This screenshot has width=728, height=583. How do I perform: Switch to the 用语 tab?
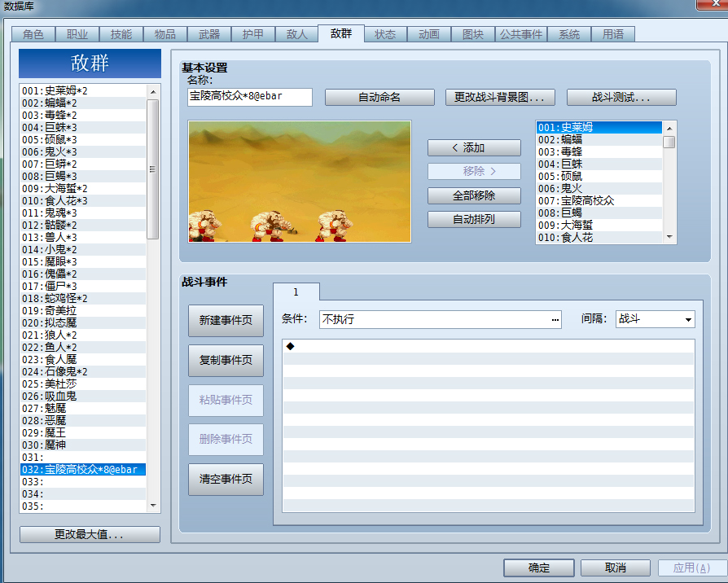[x=613, y=34]
